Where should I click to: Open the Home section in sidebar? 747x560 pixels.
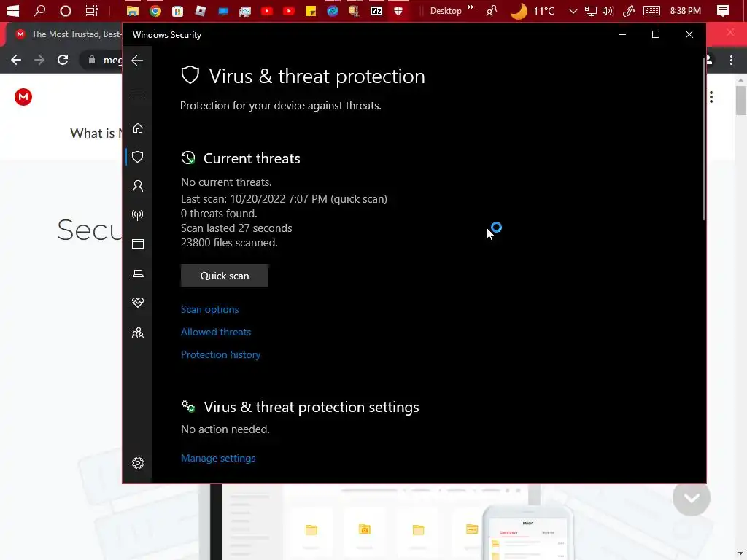(138, 128)
